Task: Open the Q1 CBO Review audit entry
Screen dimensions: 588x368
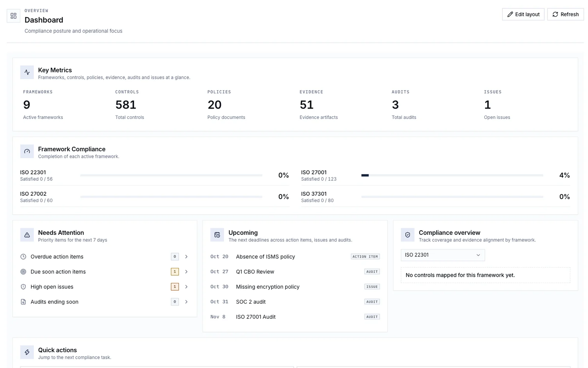Action: 295,272
